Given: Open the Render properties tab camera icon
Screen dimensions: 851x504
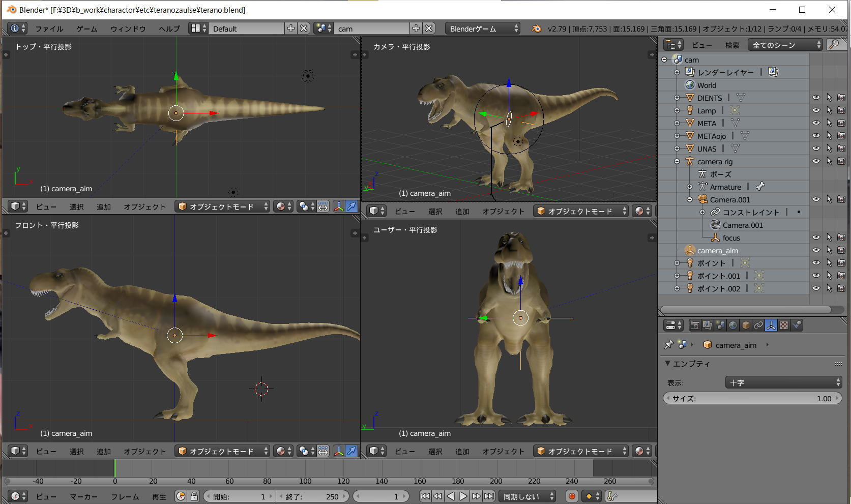Looking at the screenshot, I should (694, 325).
